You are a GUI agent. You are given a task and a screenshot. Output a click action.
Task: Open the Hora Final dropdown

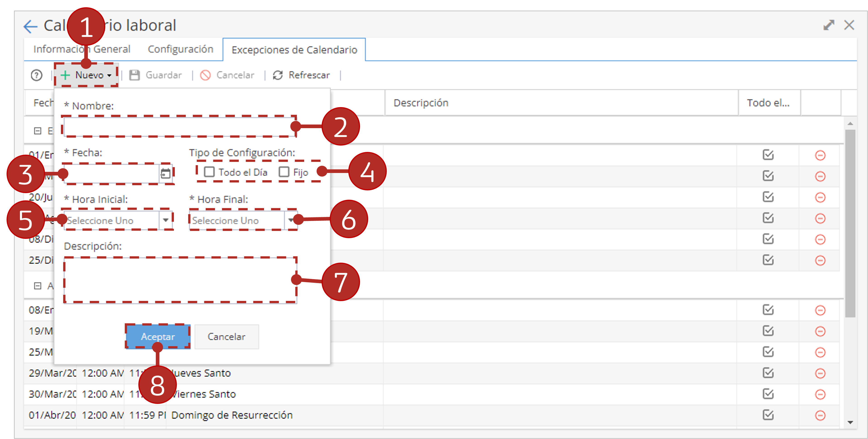point(291,220)
